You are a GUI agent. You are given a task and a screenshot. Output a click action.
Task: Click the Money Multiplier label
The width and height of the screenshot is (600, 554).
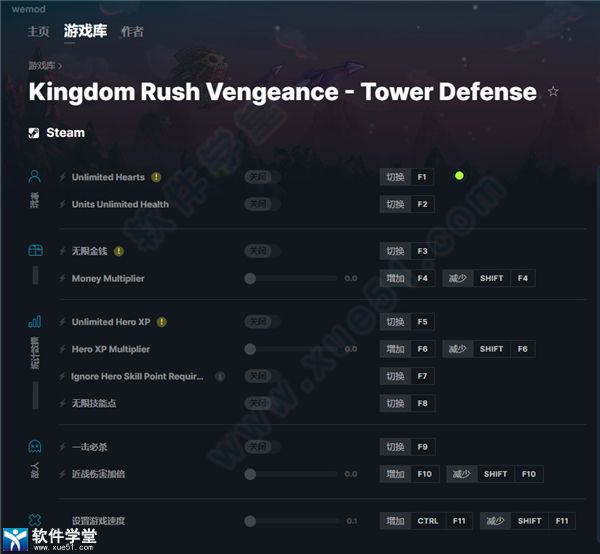[x=108, y=279]
